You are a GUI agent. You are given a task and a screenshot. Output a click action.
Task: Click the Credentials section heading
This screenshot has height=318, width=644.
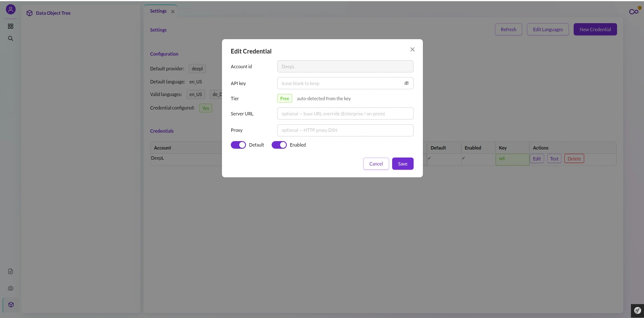(162, 131)
